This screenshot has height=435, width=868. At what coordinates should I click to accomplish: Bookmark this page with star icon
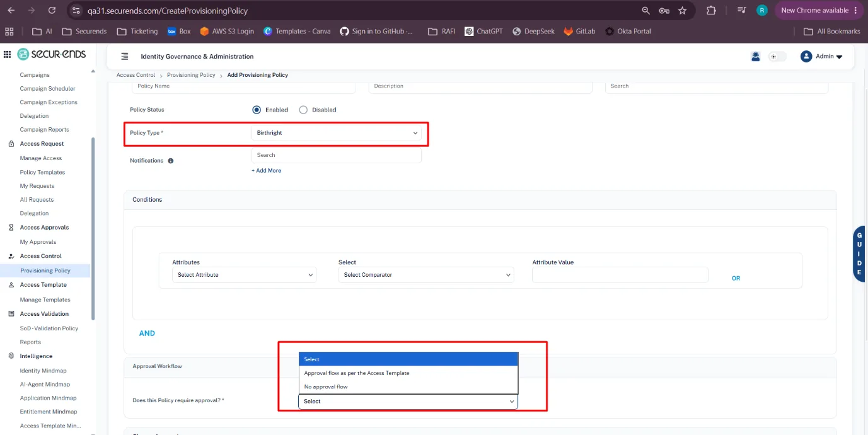[x=682, y=10]
